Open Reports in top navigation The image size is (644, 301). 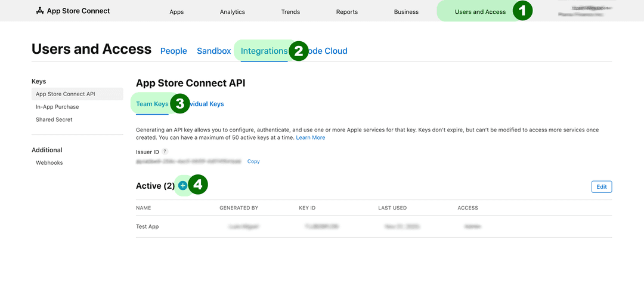(346, 12)
